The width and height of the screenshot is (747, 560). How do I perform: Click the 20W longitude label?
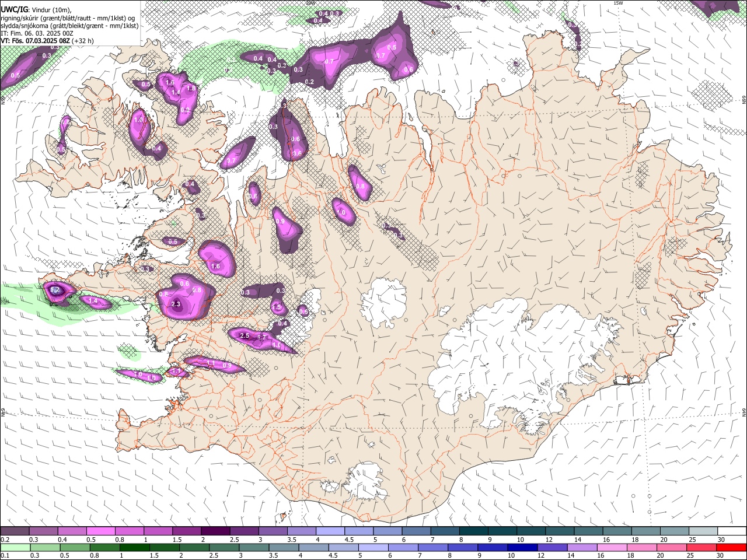(310, 3)
